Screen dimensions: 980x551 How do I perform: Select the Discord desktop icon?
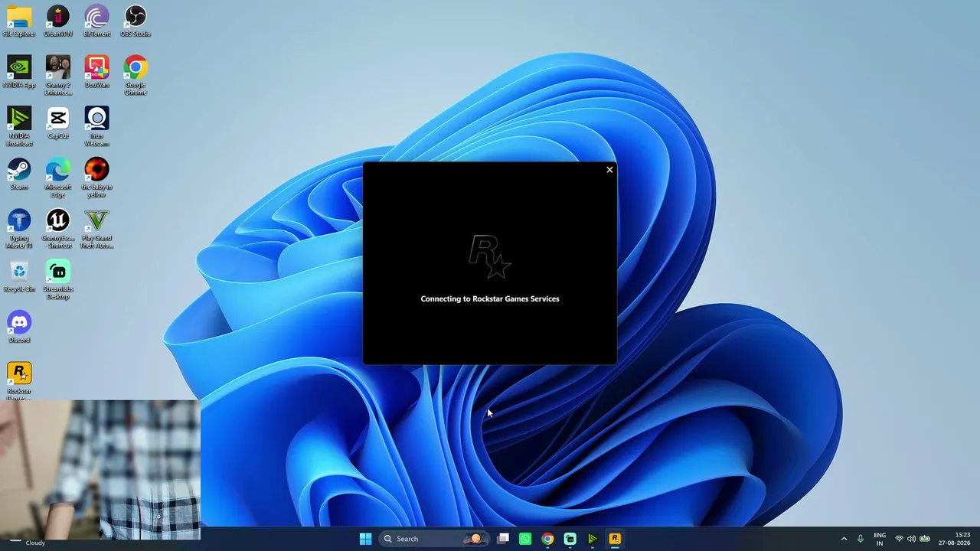tap(19, 328)
